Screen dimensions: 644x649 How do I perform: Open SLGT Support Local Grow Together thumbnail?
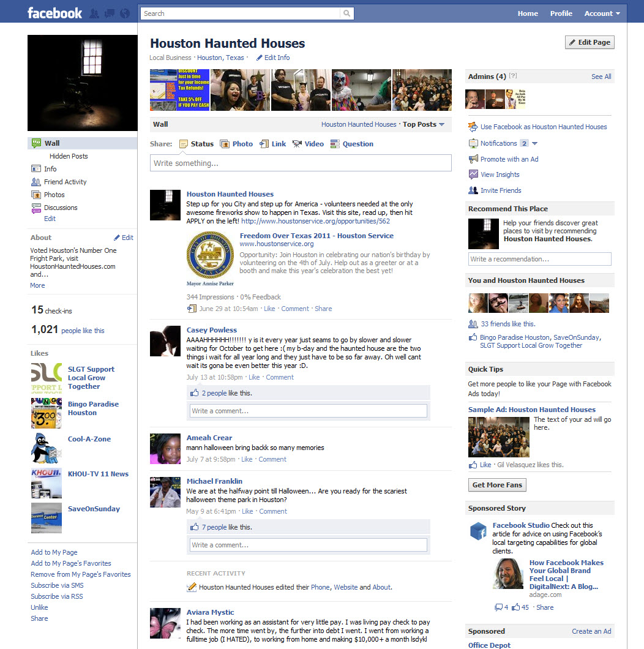[x=47, y=378]
